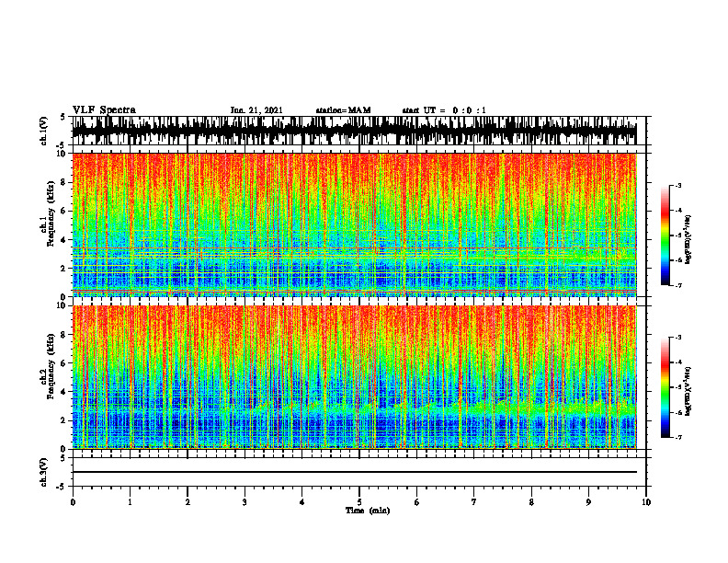Viewport: 728px width, 563px height.
Task: Click time axis tick label "5"
Action: point(359,502)
